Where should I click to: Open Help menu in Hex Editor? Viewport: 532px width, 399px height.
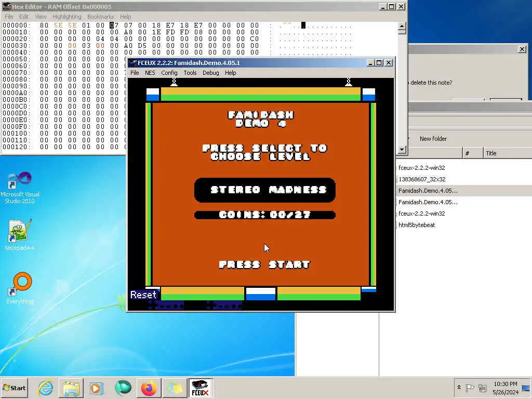tap(125, 16)
